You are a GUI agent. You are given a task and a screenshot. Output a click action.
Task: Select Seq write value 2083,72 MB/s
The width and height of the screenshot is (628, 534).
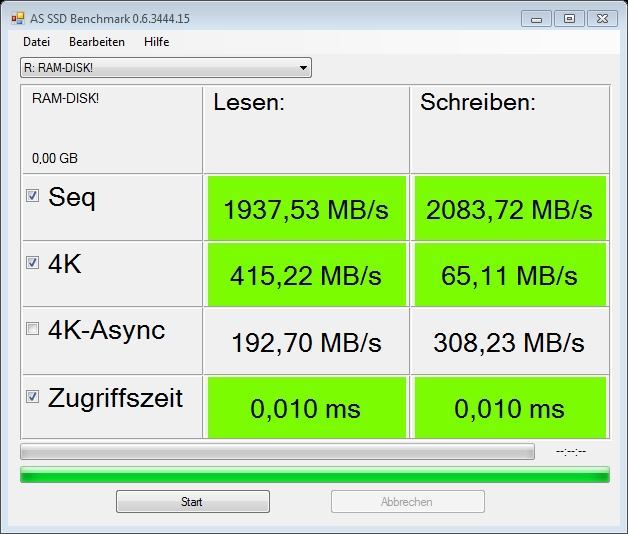pyautogui.click(x=509, y=210)
